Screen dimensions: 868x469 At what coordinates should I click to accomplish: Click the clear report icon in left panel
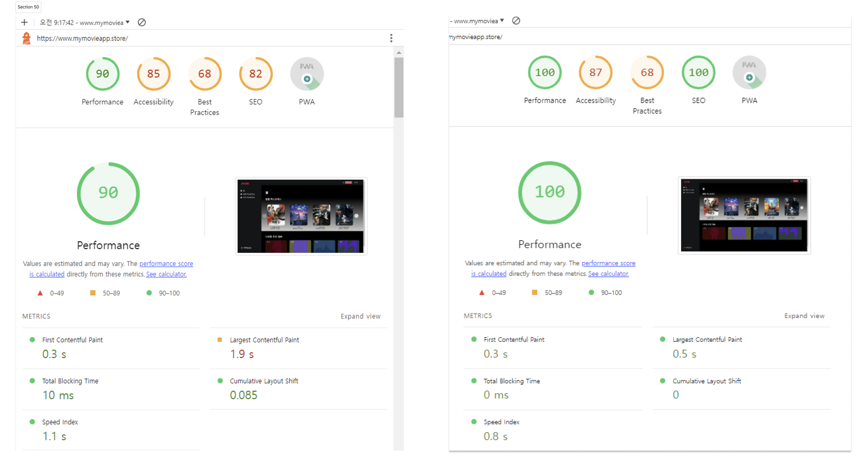(142, 23)
